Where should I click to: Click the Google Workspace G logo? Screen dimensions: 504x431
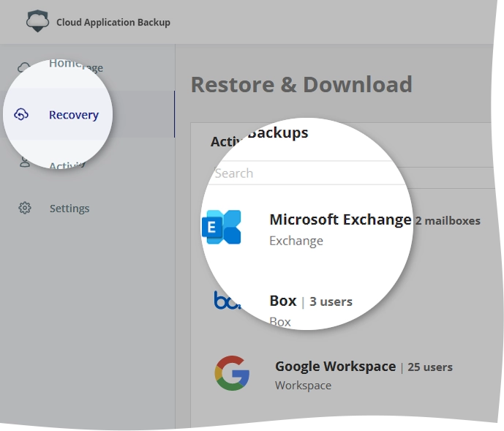pyautogui.click(x=232, y=373)
